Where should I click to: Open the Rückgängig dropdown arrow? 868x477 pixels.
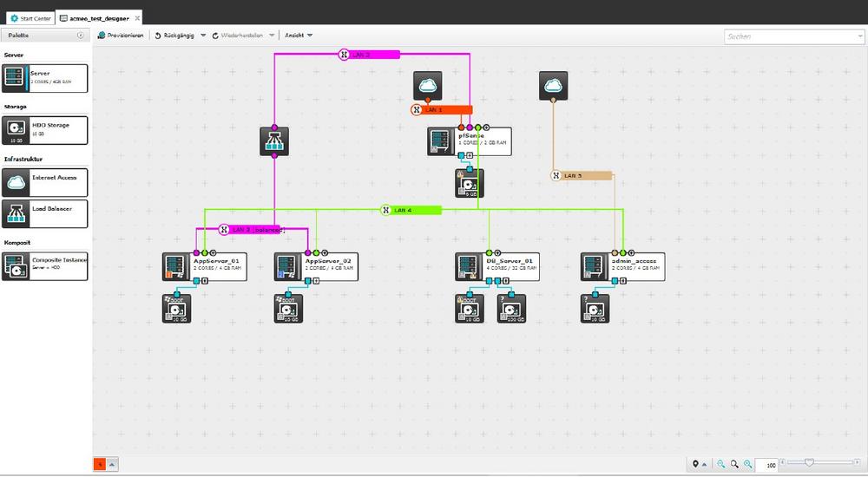tap(203, 36)
